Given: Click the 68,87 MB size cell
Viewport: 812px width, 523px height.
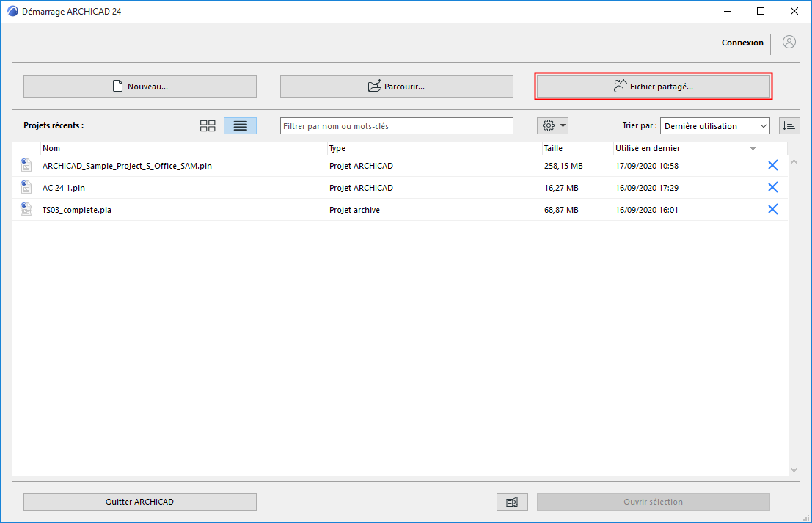Looking at the screenshot, I should [x=561, y=211].
